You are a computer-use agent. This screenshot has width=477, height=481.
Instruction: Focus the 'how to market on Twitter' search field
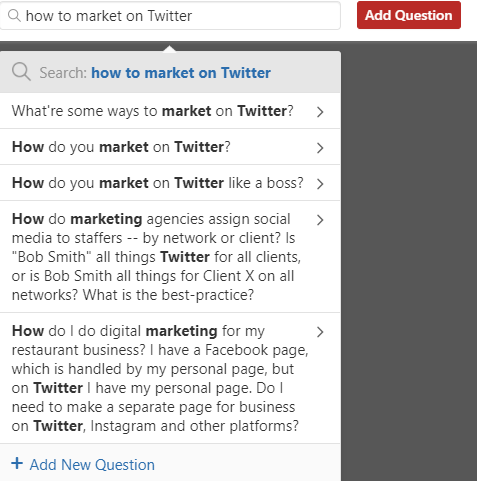(170, 16)
